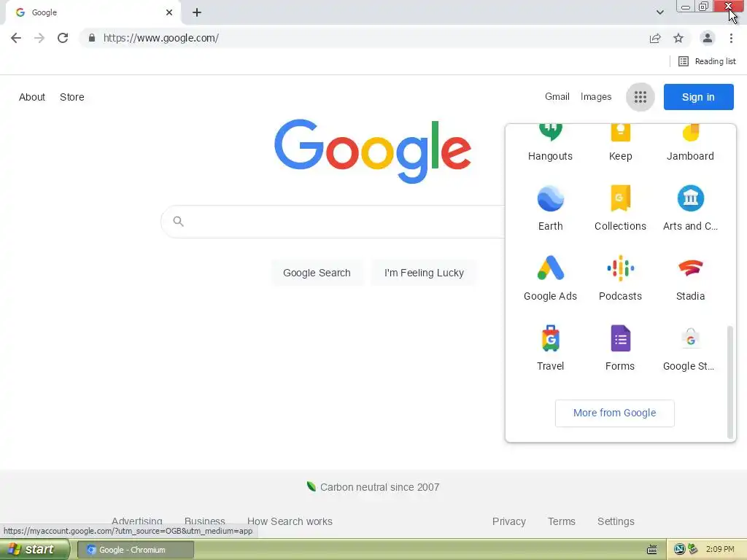
Task: Open a new tab
Action: click(197, 12)
